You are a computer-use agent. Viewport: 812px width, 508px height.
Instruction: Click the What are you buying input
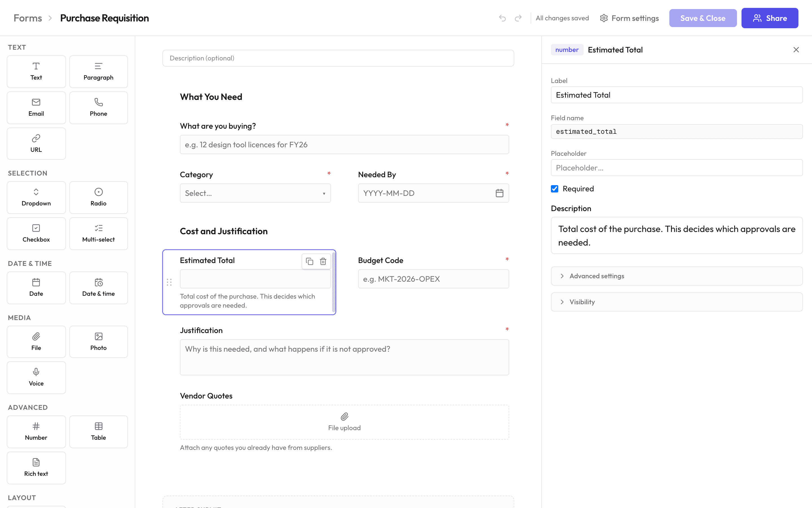click(x=344, y=145)
